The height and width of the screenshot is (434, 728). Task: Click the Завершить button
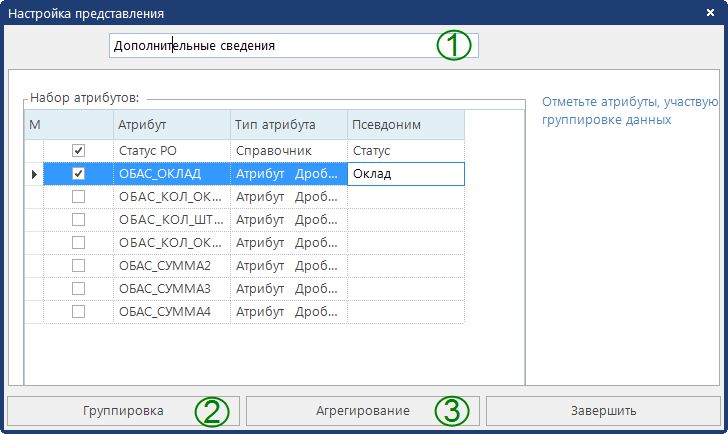(603, 411)
